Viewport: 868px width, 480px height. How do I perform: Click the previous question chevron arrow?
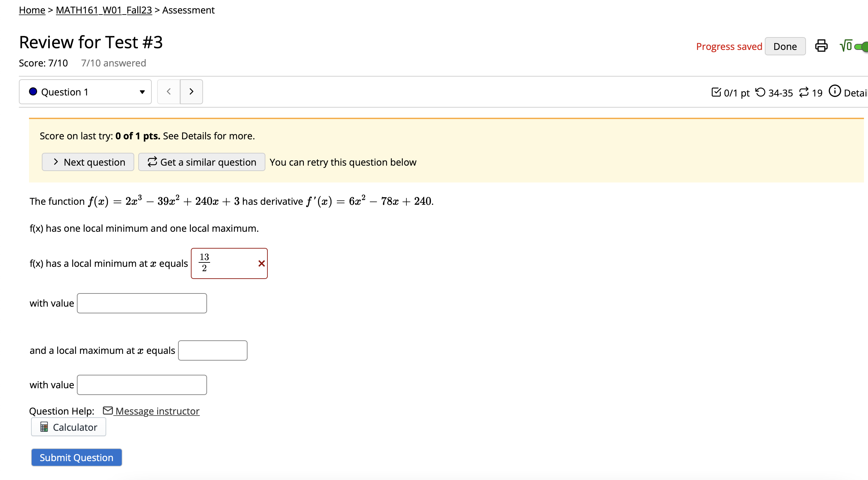click(x=169, y=91)
